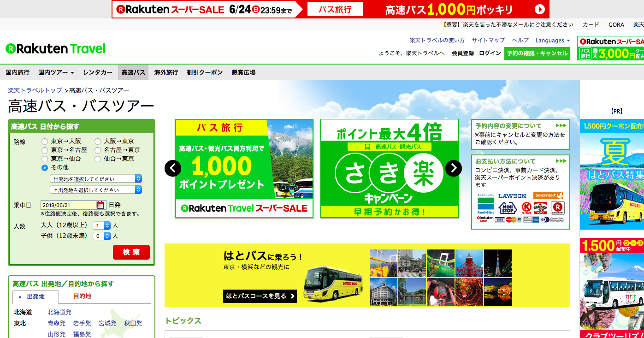Open the 会員登録 link
Viewport: 644px width, 338px height.
(463, 53)
